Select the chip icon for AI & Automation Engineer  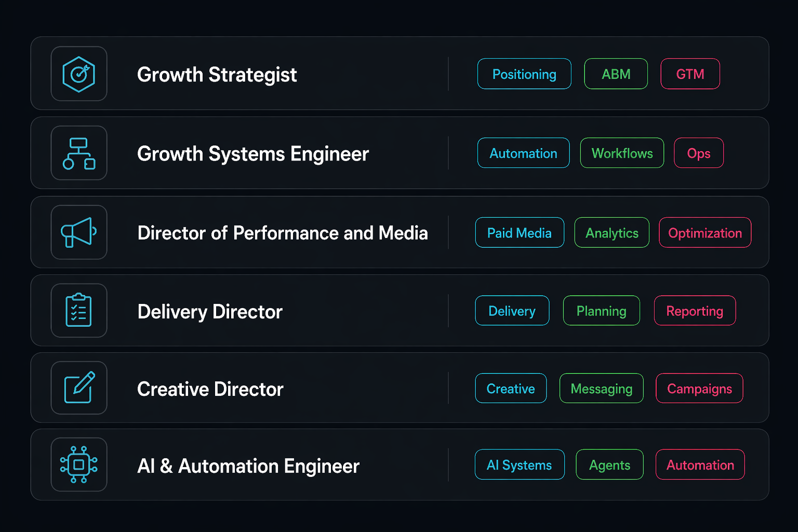(x=79, y=464)
